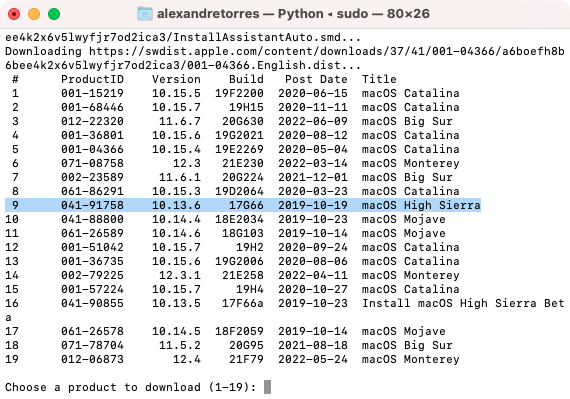Click ProductID 002-23589 in row 7
The width and height of the screenshot is (570, 399).
(x=92, y=177)
